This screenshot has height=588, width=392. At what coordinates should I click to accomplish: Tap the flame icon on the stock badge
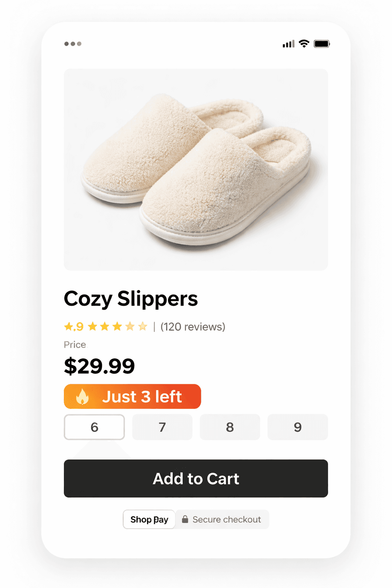click(82, 397)
